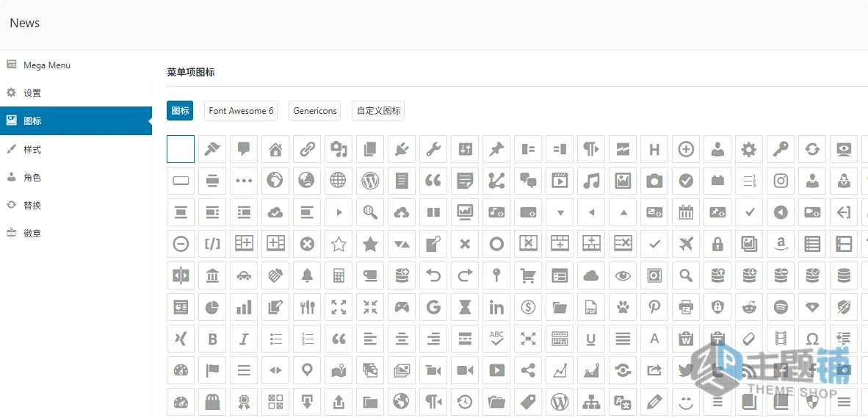868x418 pixels.
Task: Select the redo curved-arrow icon
Action: click(x=464, y=275)
